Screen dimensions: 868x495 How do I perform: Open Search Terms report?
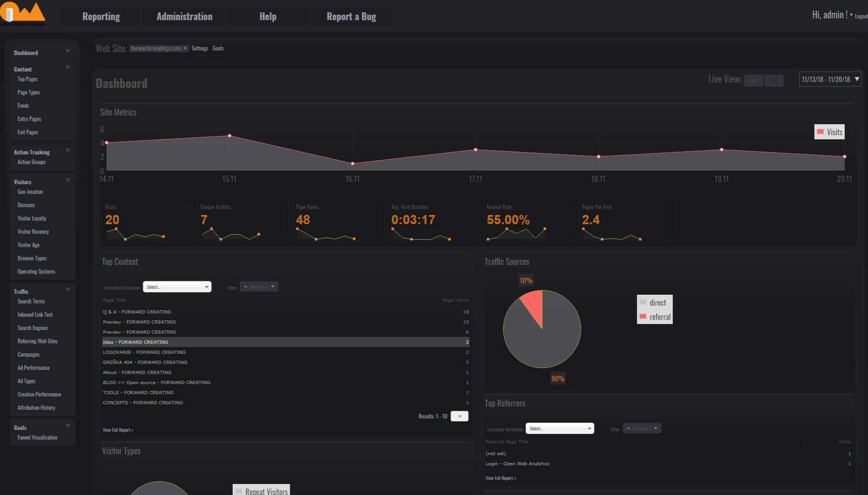click(31, 302)
